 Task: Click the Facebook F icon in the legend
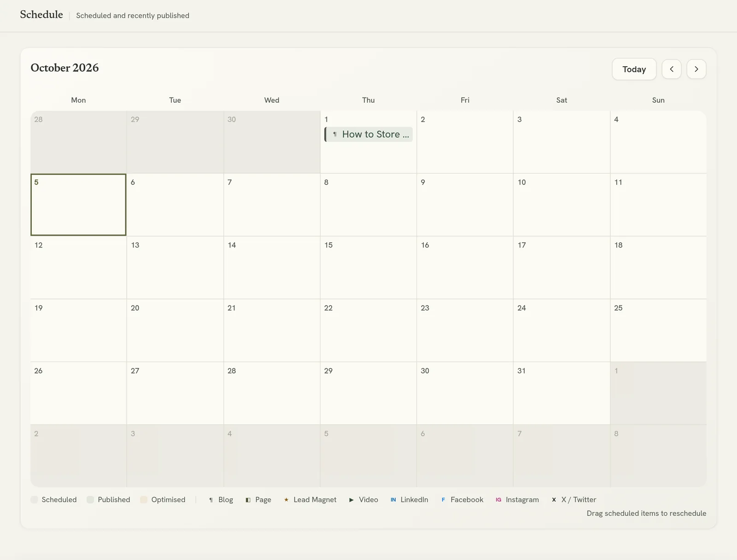click(x=443, y=500)
